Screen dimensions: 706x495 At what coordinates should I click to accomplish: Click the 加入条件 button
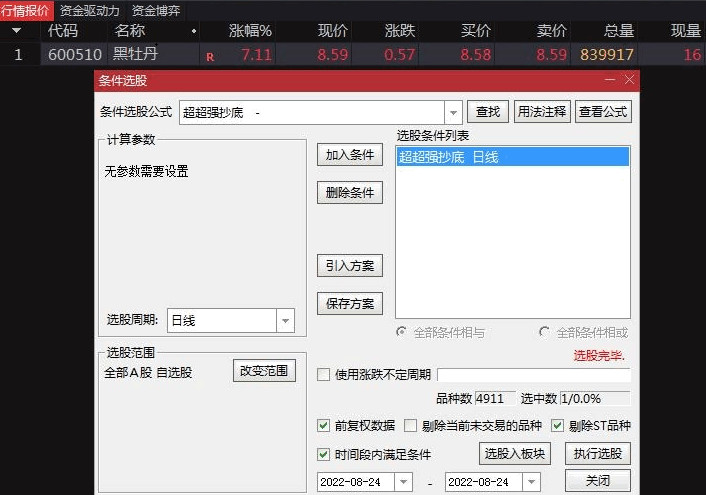tap(350, 154)
